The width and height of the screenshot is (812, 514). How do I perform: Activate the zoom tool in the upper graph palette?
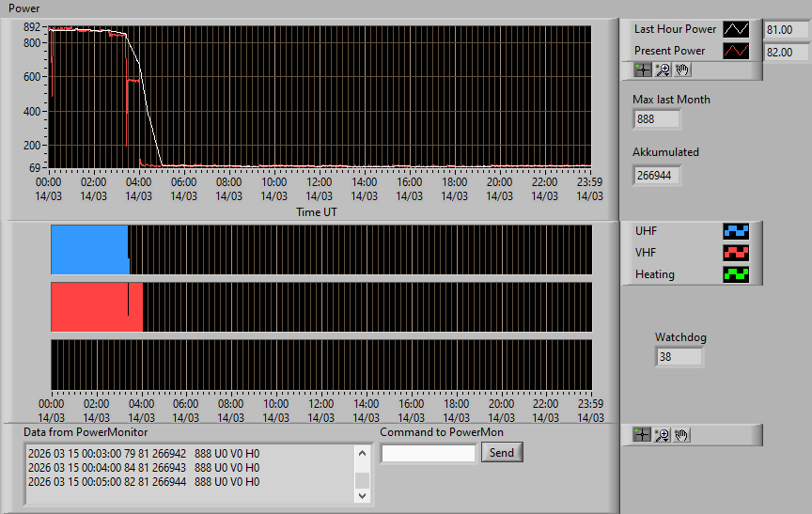pos(663,70)
